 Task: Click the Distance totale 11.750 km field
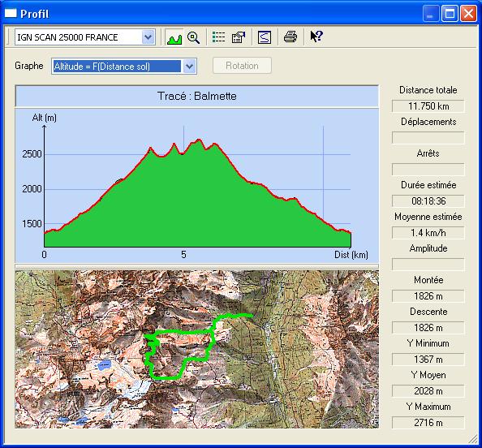point(428,106)
